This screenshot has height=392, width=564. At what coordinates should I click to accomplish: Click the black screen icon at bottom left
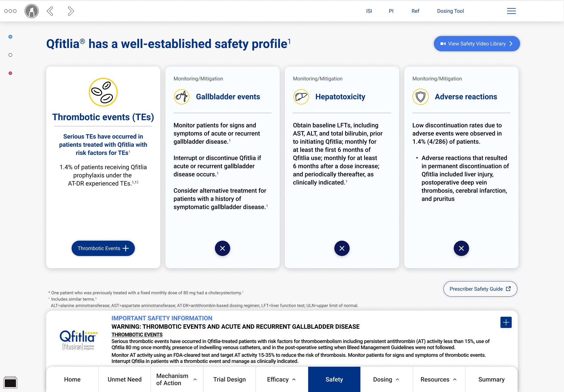click(x=10, y=382)
